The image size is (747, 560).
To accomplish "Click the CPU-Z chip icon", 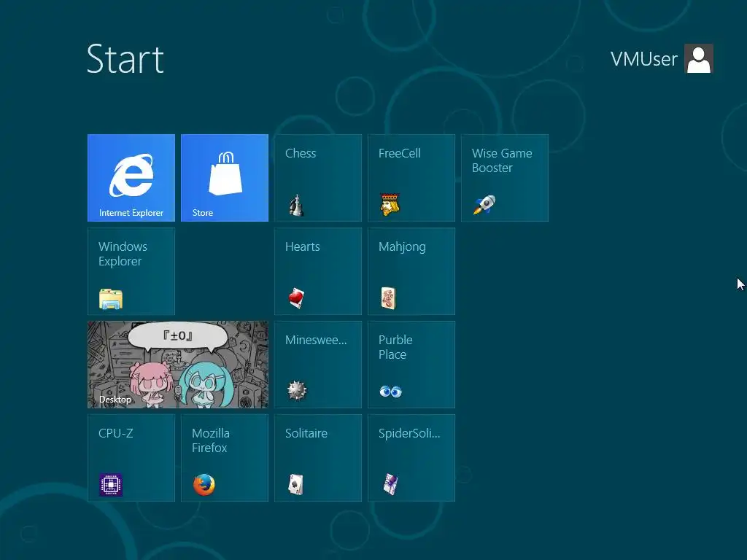I will (x=111, y=485).
